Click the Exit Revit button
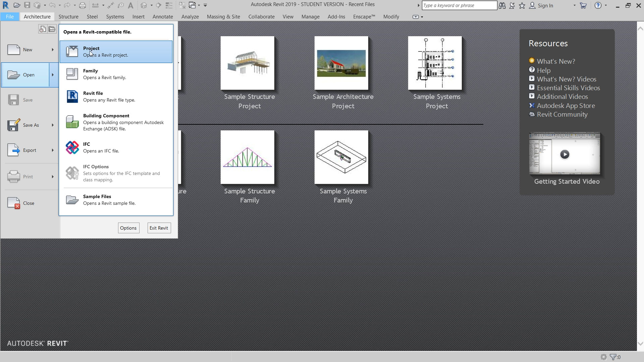This screenshot has height=362, width=644. pos(159,228)
